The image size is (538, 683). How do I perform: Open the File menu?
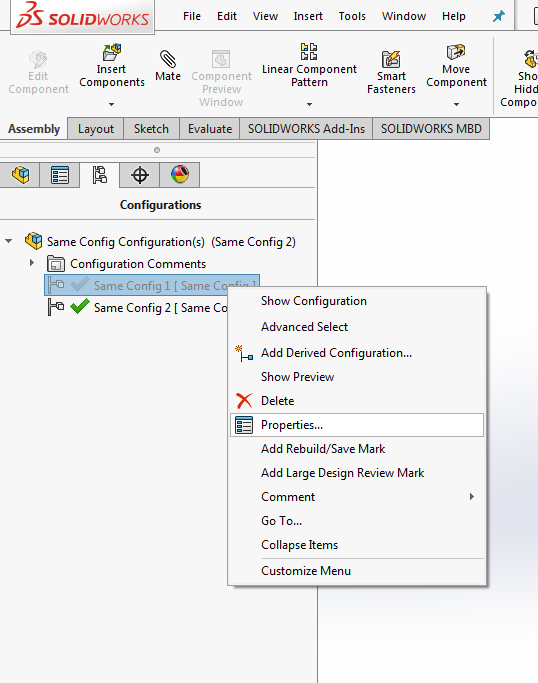point(192,16)
